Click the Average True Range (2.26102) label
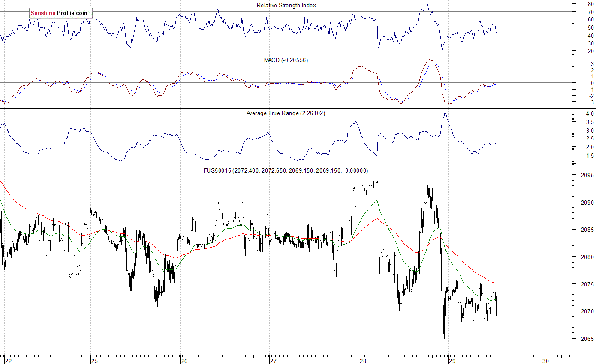Screen dimensions: 596x364 (286, 113)
